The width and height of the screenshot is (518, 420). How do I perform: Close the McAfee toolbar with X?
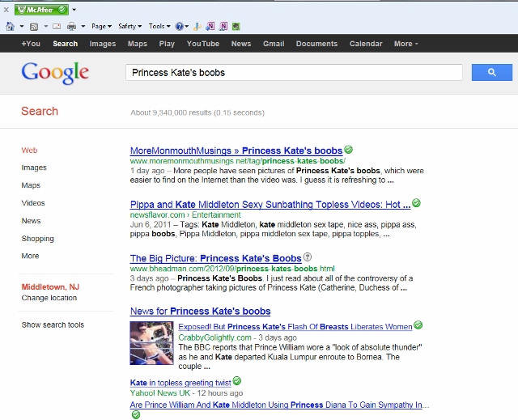tap(6, 10)
